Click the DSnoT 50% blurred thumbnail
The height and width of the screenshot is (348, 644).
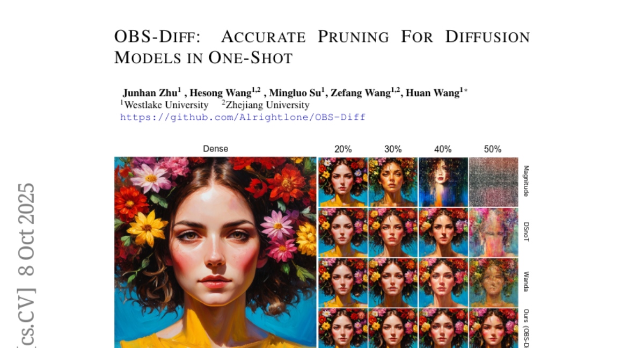493,233
